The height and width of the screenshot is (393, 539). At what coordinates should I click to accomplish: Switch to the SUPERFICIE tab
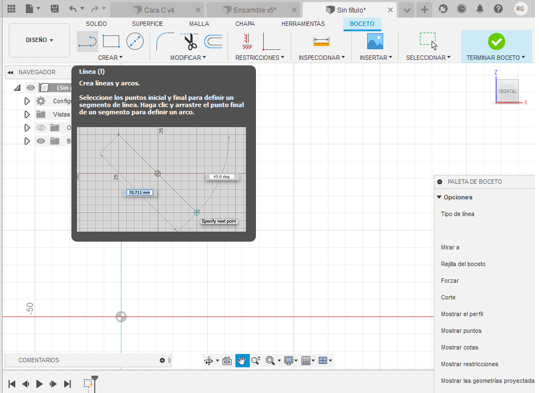[x=147, y=24]
